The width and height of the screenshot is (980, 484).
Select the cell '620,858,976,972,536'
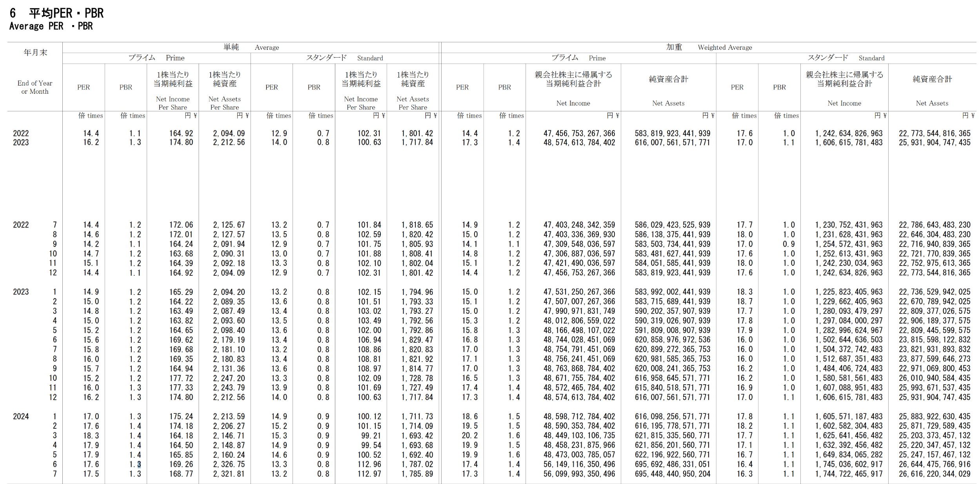673,340
